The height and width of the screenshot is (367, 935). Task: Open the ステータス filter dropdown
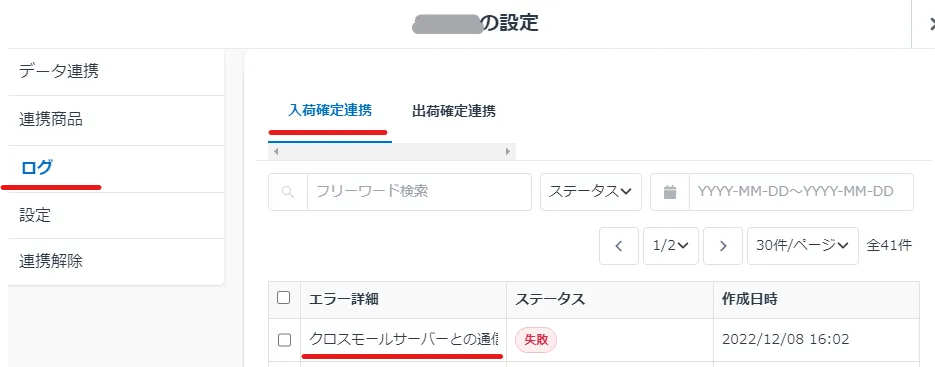click(x=590, y=192)
